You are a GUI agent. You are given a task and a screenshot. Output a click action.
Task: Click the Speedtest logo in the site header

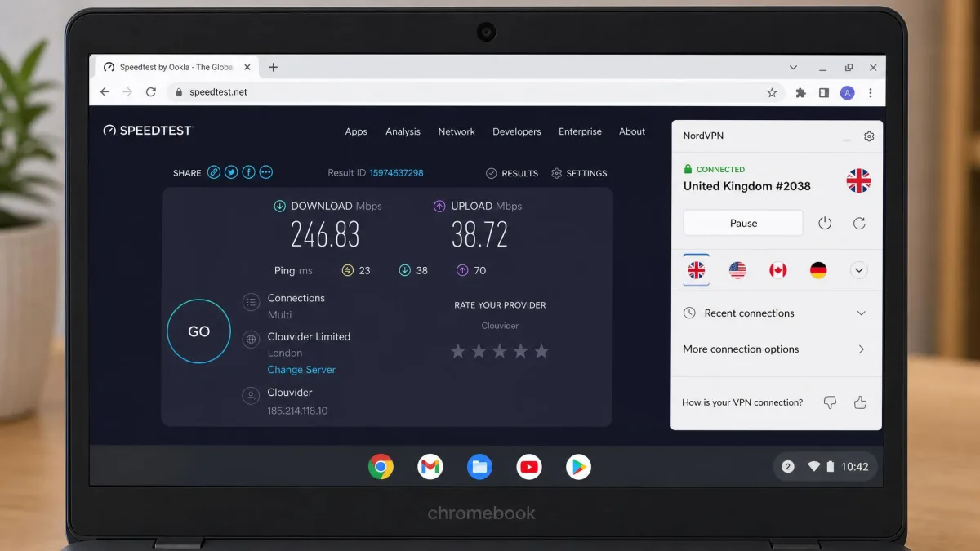pyautogui.click(x=147, y=131)
